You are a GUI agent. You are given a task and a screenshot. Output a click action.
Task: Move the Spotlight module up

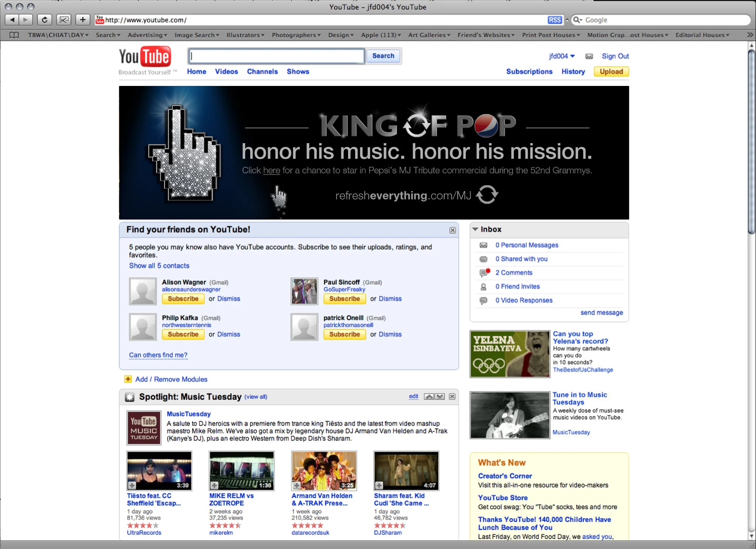(x=429, y=397)
